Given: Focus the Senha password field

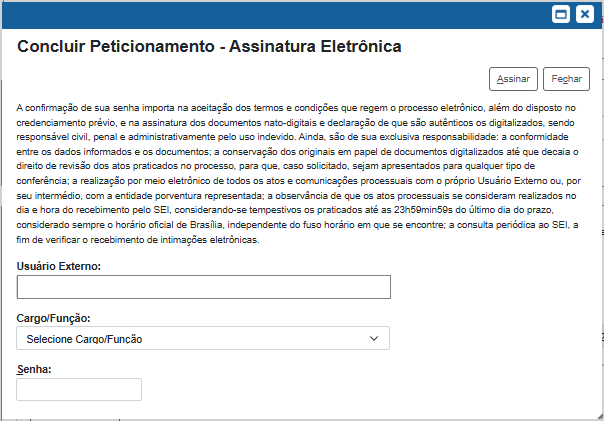Looking at the screenshot, I should tap(79, 389).
